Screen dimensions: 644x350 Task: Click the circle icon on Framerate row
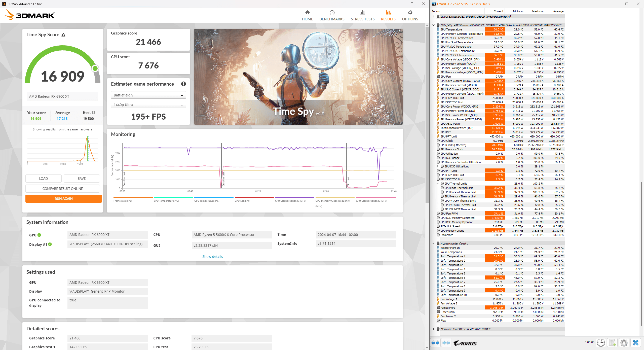pos(438,235)
